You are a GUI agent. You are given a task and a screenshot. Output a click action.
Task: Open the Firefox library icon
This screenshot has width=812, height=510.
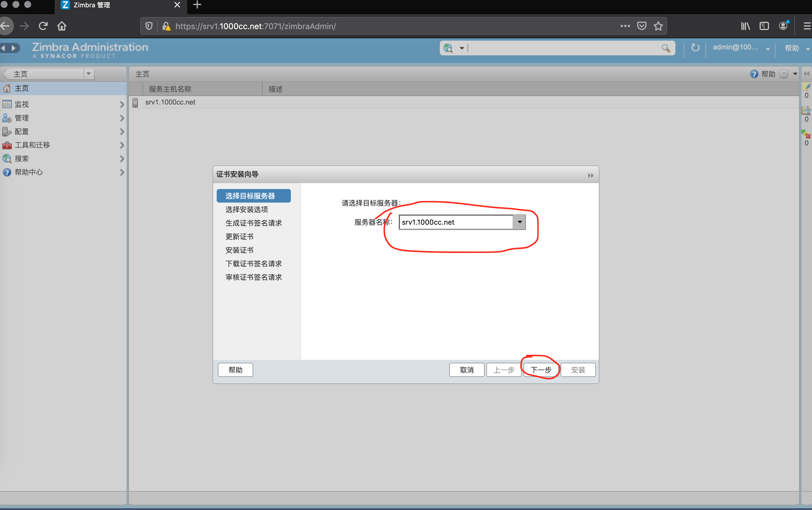point(745,26)
